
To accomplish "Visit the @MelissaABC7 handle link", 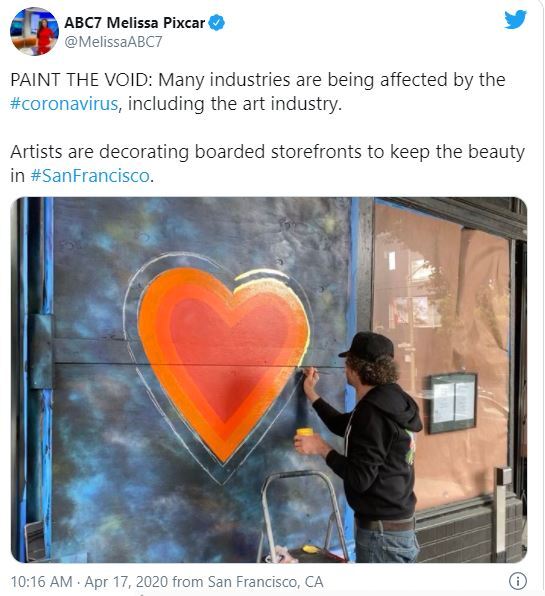I will [x=113, y=42].
